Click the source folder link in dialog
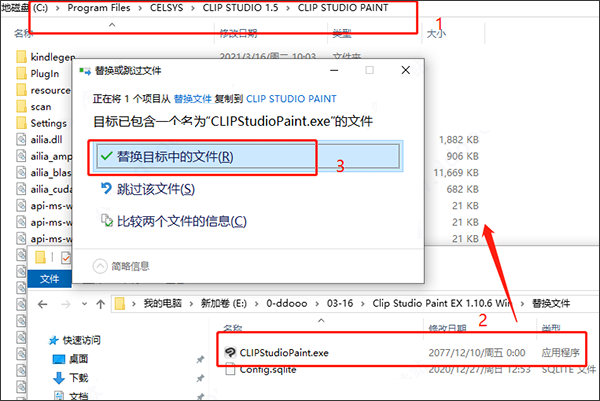600x401 pixels. click(193, 100)
